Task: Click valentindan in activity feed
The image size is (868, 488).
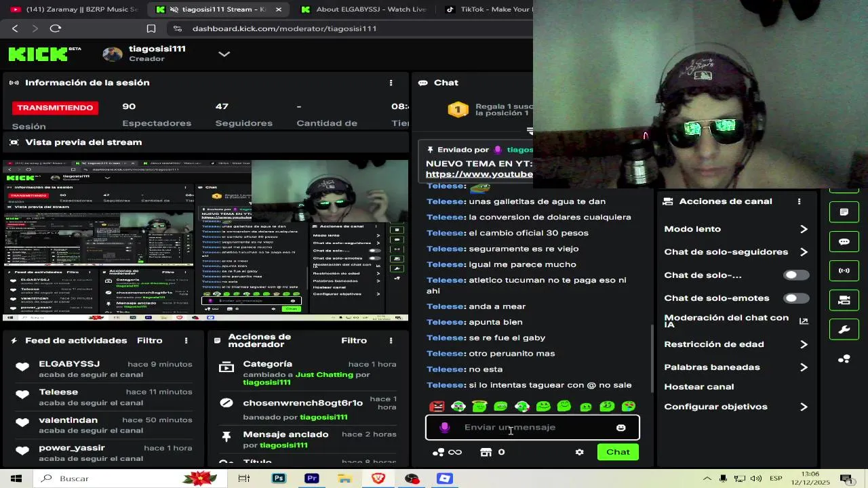Action: pyautogui.click(x=68, y=420)
